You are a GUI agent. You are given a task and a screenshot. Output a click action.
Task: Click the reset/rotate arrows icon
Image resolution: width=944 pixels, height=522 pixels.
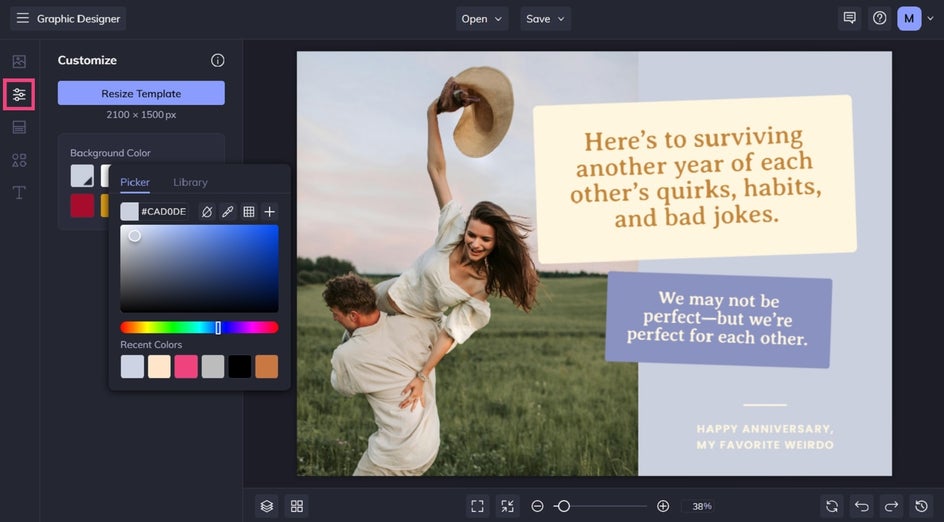tap(832, 506)
